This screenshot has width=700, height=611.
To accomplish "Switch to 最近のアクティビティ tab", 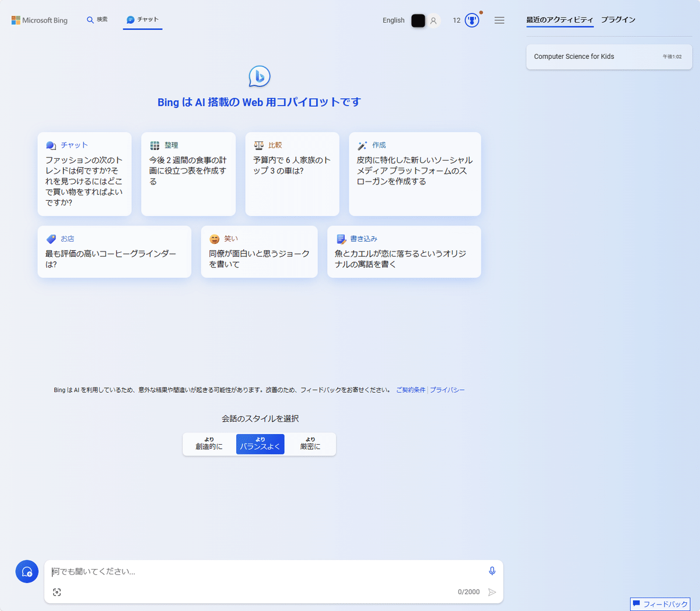I will (559, 20).
